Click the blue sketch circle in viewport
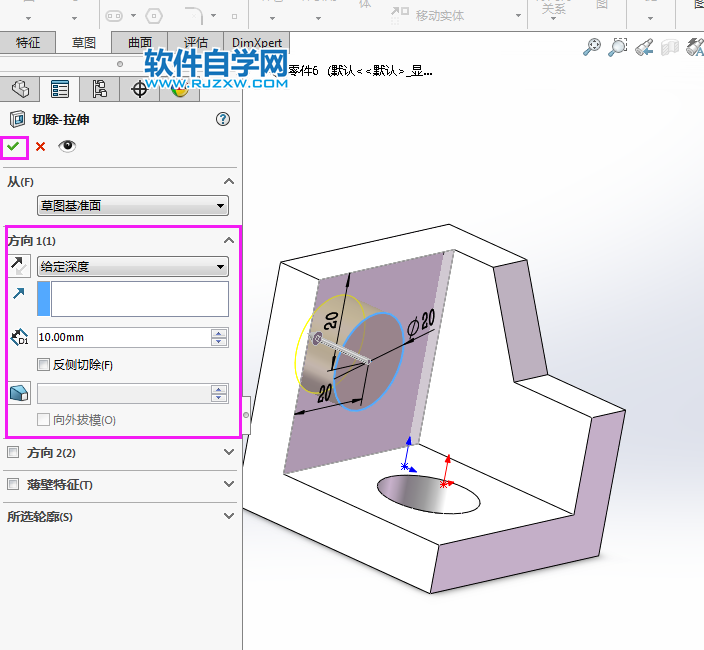704x650 pixels. pyautogui.click(x=368, y=362)
